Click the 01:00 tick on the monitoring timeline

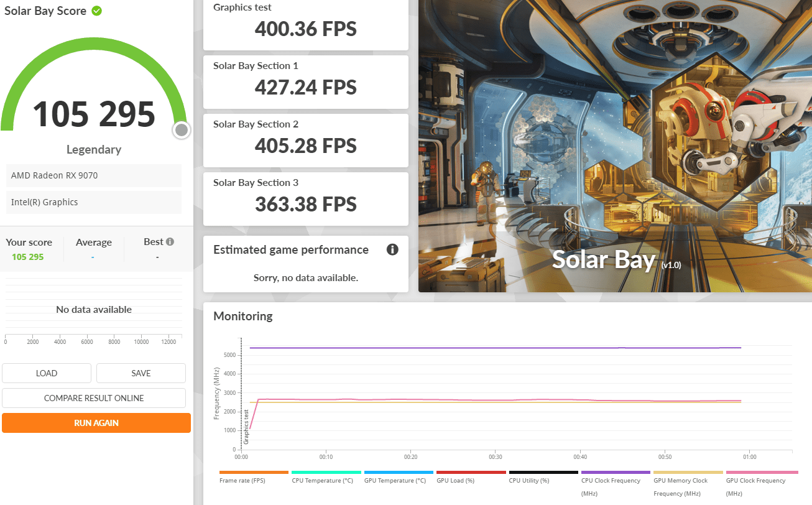[x=749, y=456]
